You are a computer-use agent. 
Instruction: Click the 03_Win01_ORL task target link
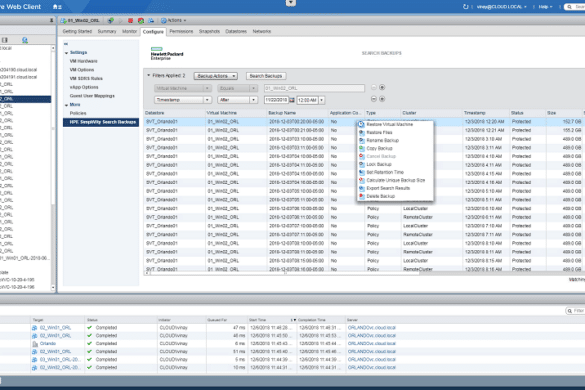(60, 360)
